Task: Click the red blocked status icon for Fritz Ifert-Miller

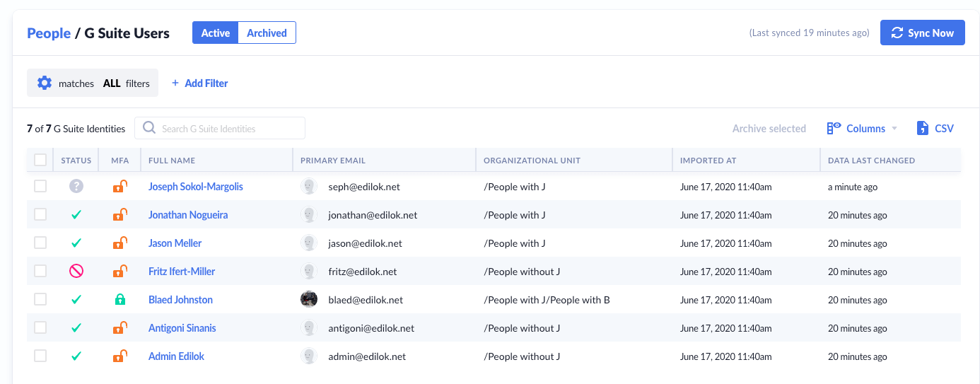Action: [x=76, y=272]
